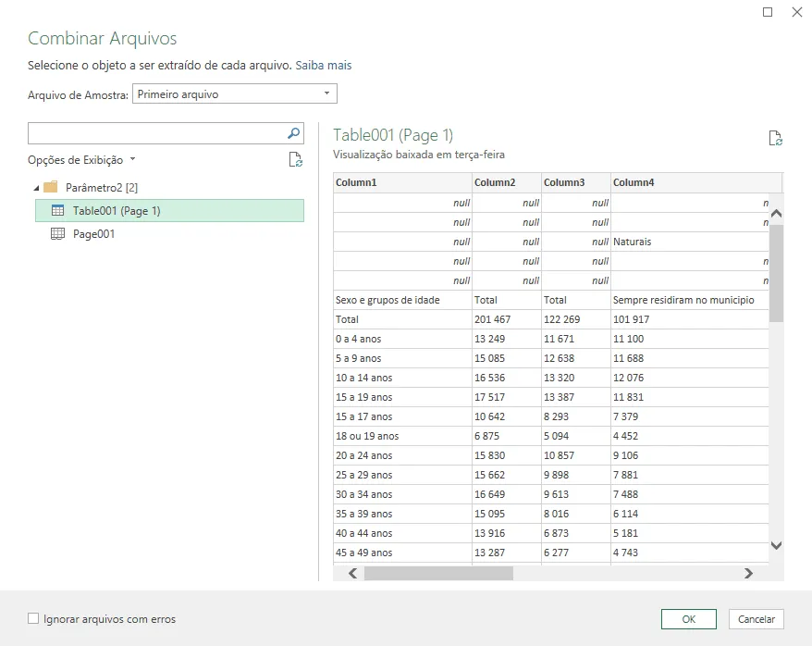
Task: Click the '35 a 39 anos' row label
Action: tap(402, 514)
